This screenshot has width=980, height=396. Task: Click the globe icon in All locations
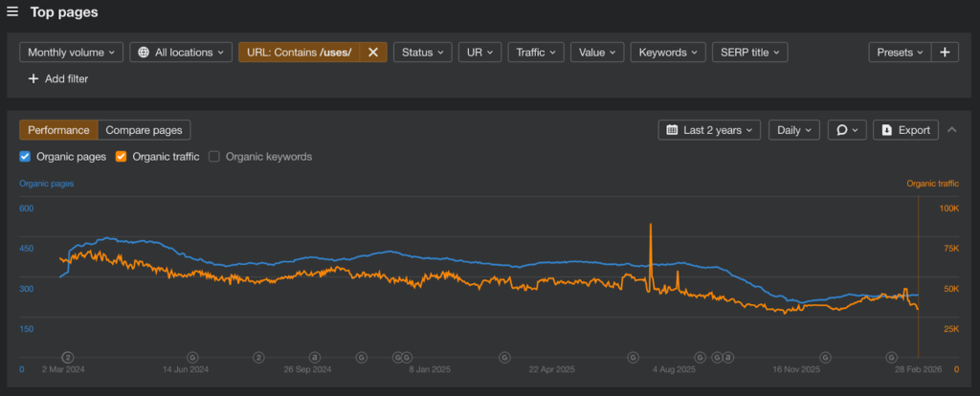click(144, 53)
